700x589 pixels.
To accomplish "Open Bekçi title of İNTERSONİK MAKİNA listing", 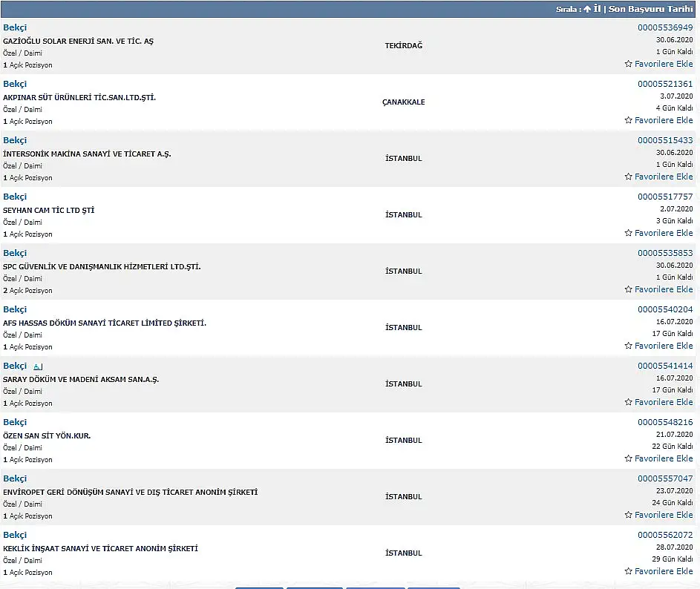I will pyautogui.click(x=15, y=140).
